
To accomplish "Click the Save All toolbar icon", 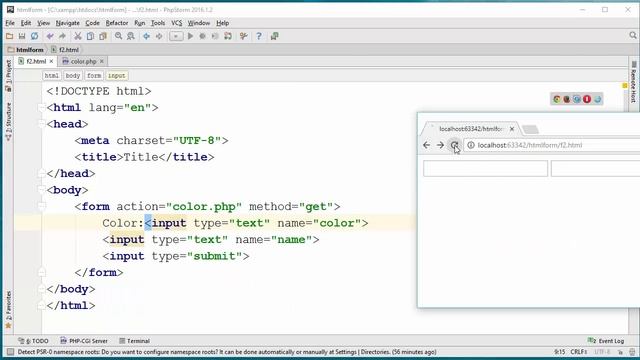I will [x=22, y=36].
